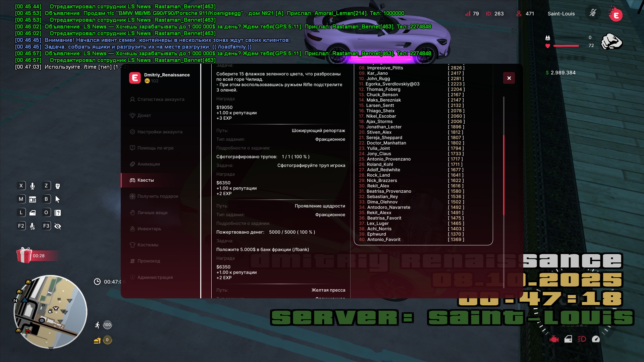Select the Анимации menu entry
Screen dimensions: 644x362
(148, 164)
